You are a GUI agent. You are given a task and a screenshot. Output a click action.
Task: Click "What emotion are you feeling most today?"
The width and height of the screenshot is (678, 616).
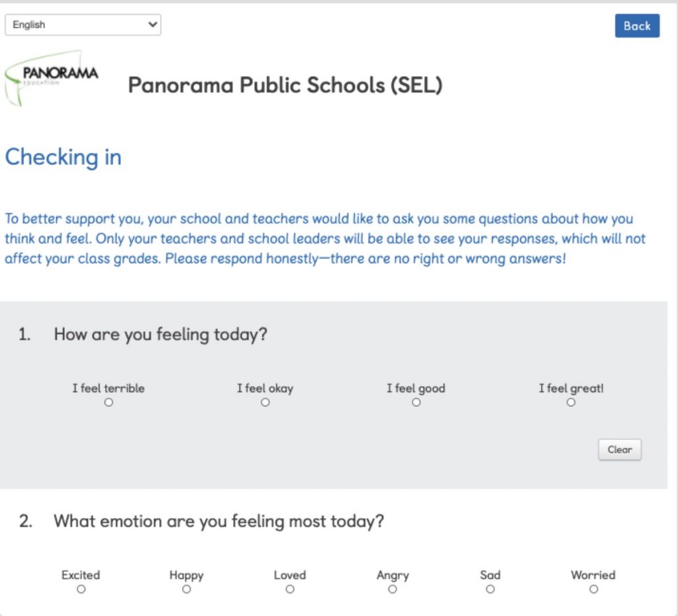[218, 521]
